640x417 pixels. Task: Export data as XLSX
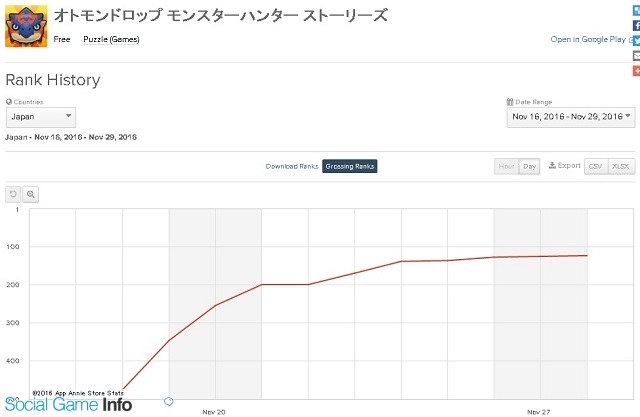[621, 166]
